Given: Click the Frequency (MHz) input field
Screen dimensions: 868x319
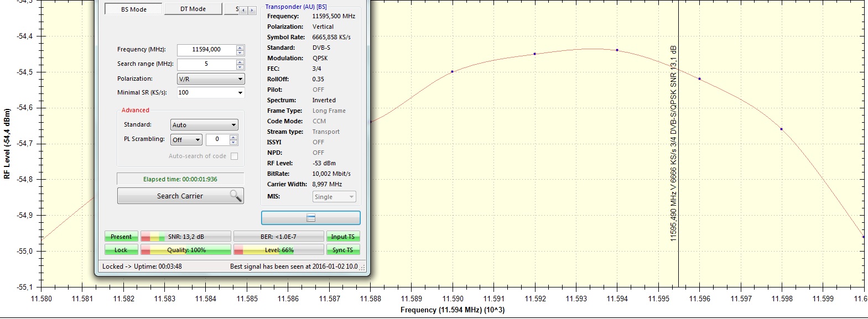Looking at the screenshot, I should 206,50.
